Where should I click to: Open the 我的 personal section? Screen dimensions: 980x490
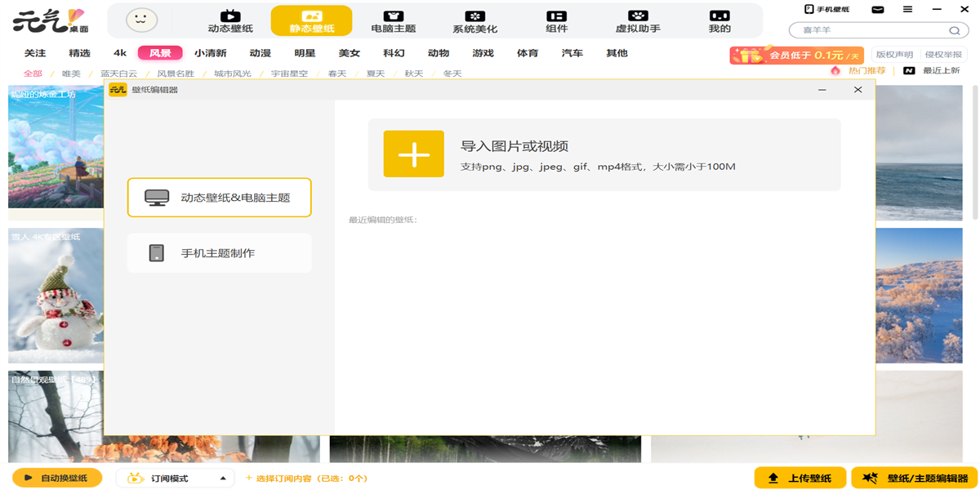pyautogui.click(x=718, y=20)
